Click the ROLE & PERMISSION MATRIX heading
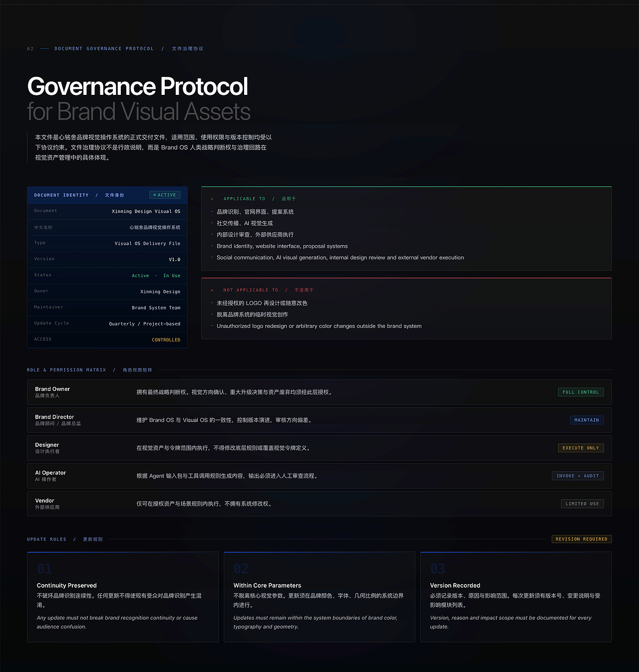The height and width of the screenshot is (672, 639). click(x=66, y=370)
